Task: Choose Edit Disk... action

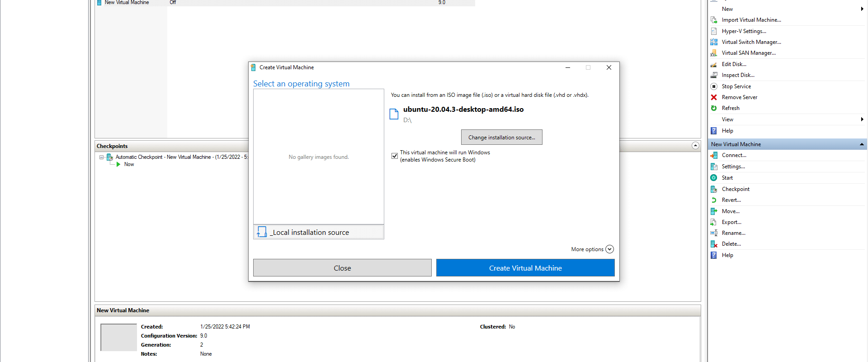Action: [734, 64]
